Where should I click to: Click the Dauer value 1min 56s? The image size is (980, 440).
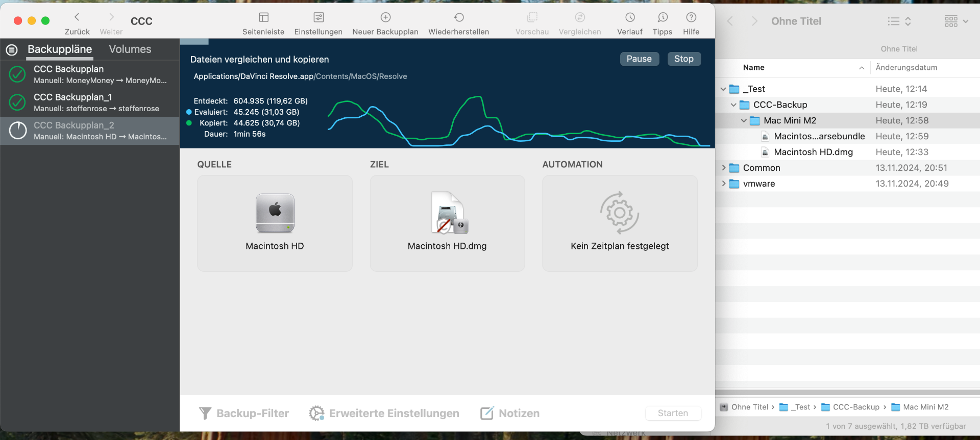pos(250,134)
